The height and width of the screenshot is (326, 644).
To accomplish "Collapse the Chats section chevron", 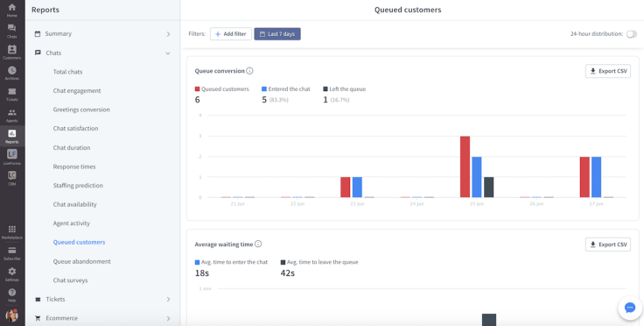I will click(x=168, y=53).
